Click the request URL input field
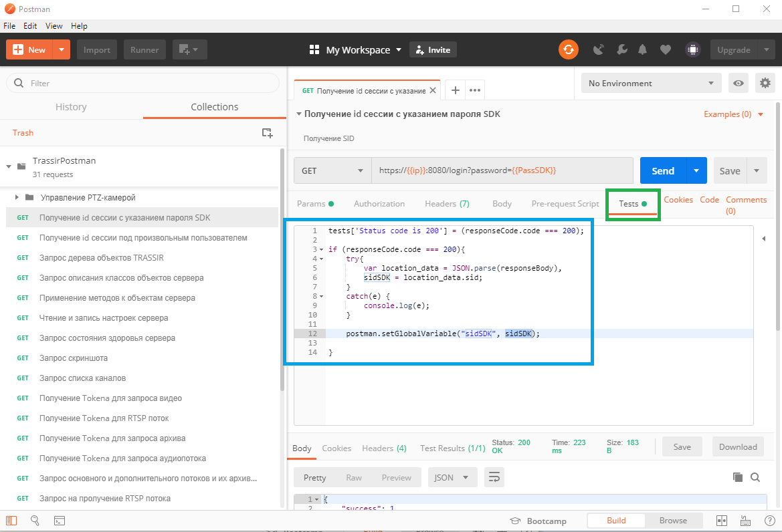 [x=502, y=171]
